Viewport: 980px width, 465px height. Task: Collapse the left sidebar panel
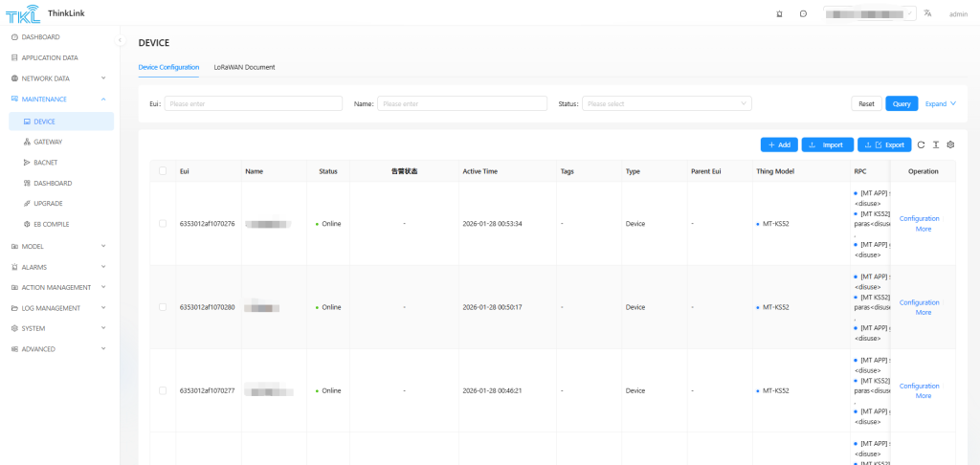[x=121, y=40]
